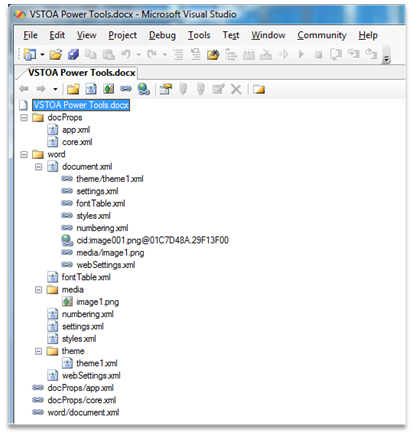Viewport: 415px width, 437px height.
Task: Collapse the docProps folder node
Action: pos(24,117)
